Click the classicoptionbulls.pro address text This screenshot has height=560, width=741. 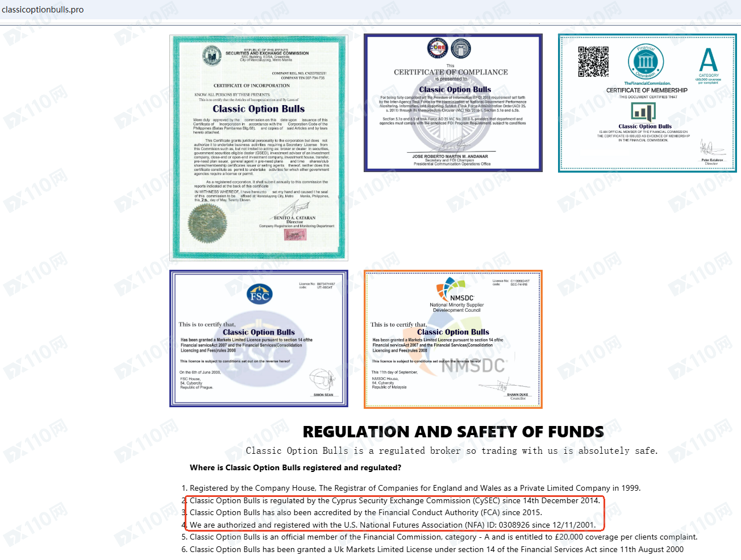pyautogui.click(x=43, y=10)
